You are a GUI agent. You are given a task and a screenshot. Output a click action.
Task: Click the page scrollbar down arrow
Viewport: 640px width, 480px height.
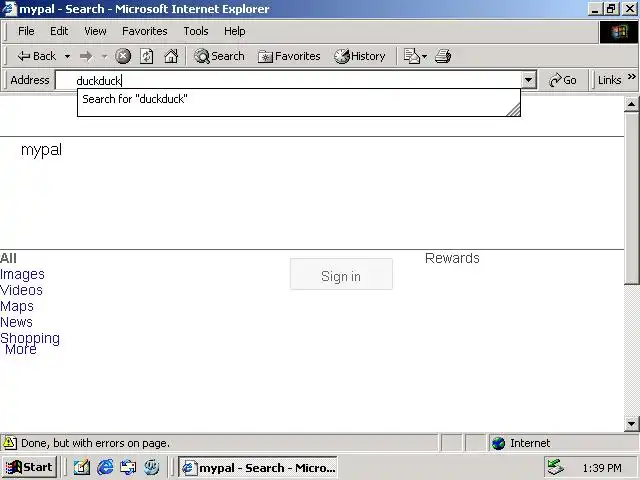click(x=631, y=424)
